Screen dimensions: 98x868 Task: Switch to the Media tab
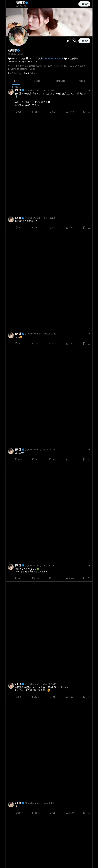(x=82, y=81)
